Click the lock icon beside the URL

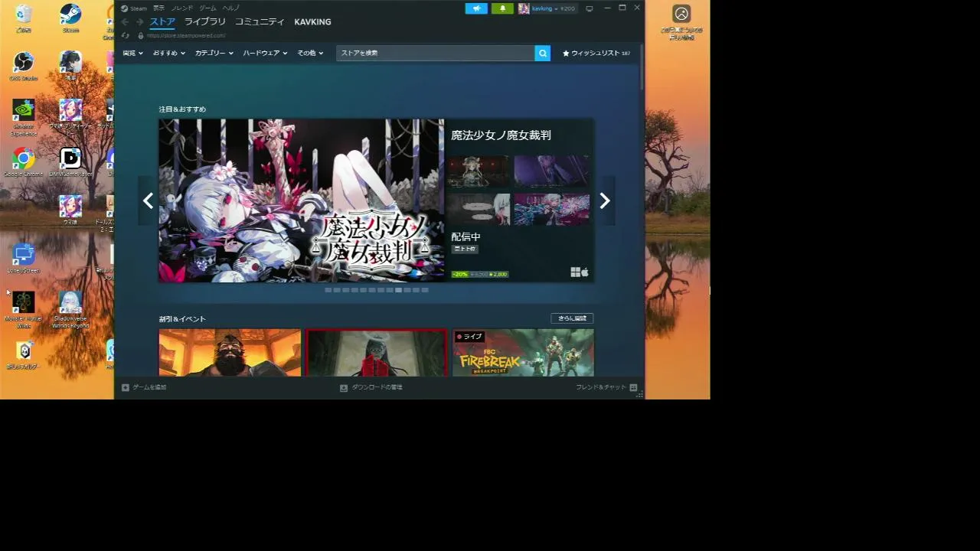click(140, 36)
